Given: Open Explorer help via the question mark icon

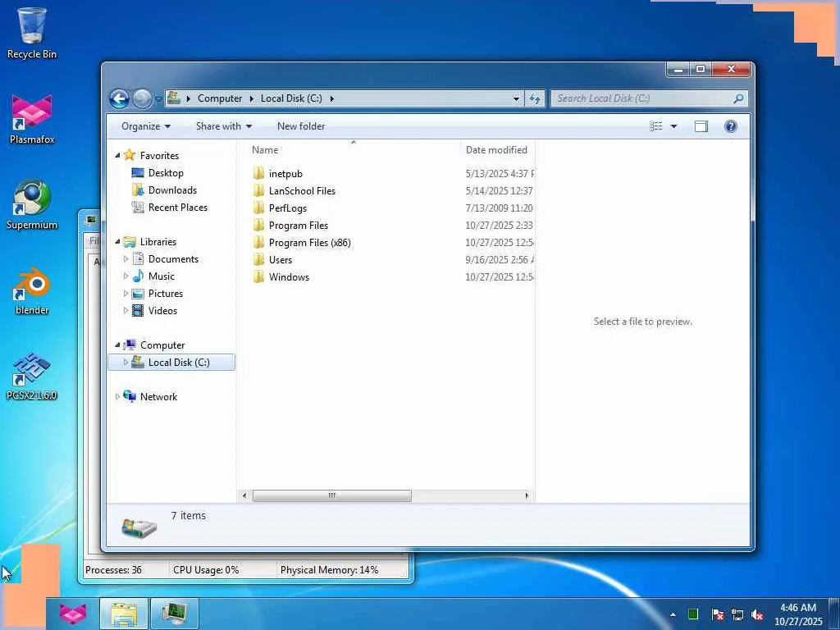Looking at the screenshot, I should [731, 126].
